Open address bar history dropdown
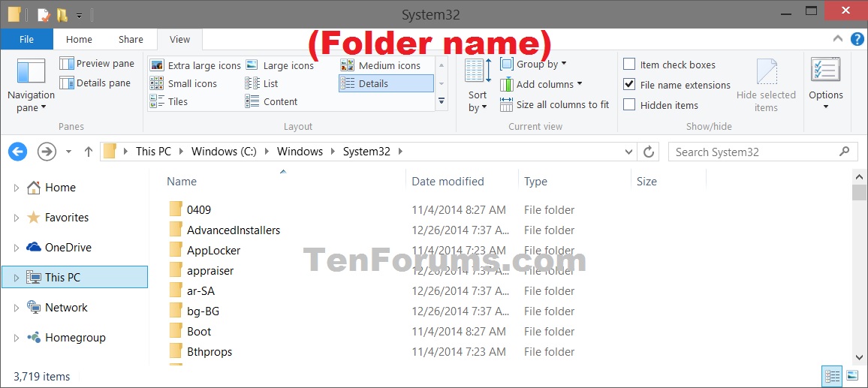The height and width of the screenshot is (388, 868). point(628,152)
